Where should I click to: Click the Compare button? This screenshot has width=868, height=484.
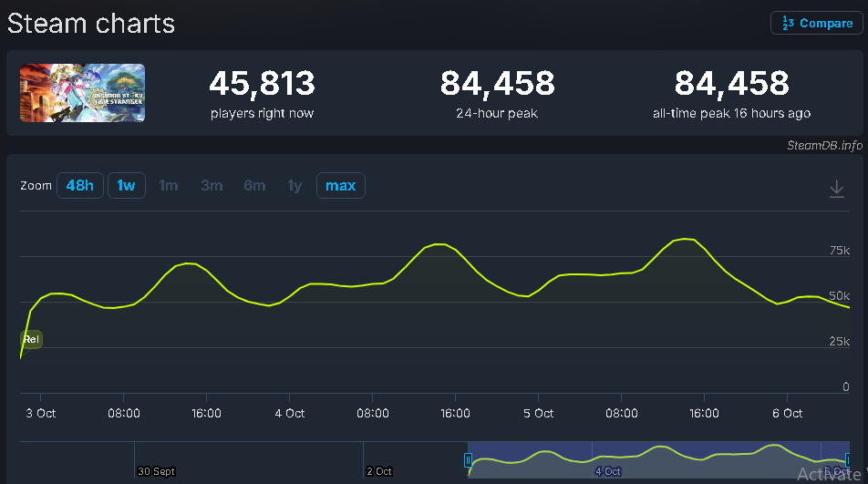(x=817, y=23)
